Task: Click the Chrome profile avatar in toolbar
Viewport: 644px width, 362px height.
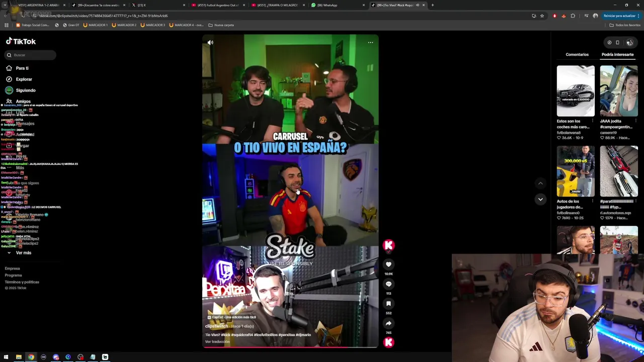Action: point(595,16)
